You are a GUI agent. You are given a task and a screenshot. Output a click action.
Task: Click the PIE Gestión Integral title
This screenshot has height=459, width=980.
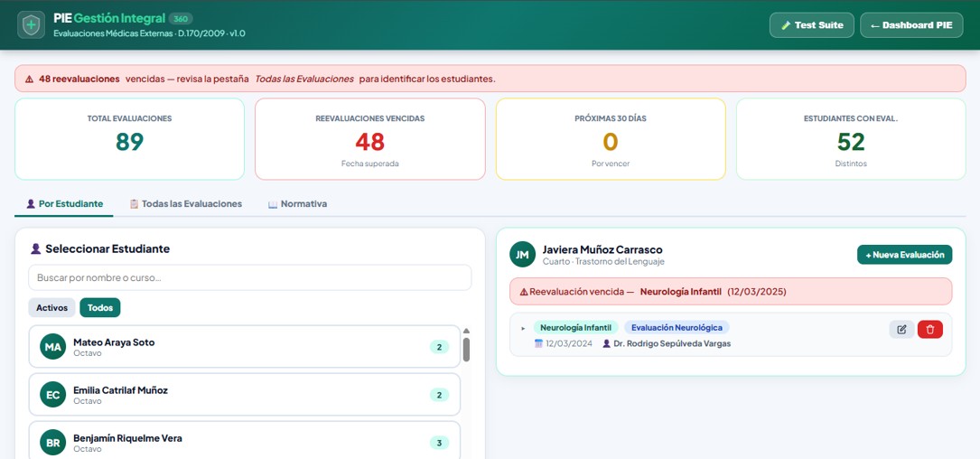click(x=109, y=18)
